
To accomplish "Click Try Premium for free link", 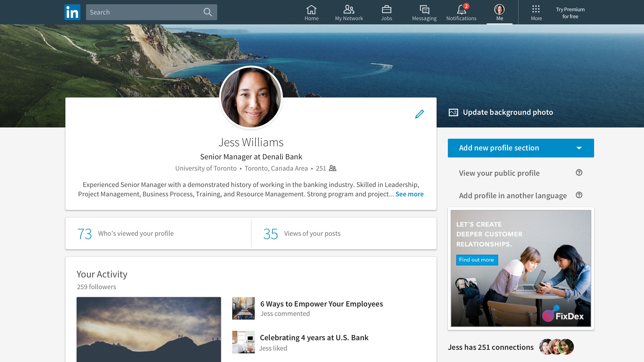I will pos(570,12).
